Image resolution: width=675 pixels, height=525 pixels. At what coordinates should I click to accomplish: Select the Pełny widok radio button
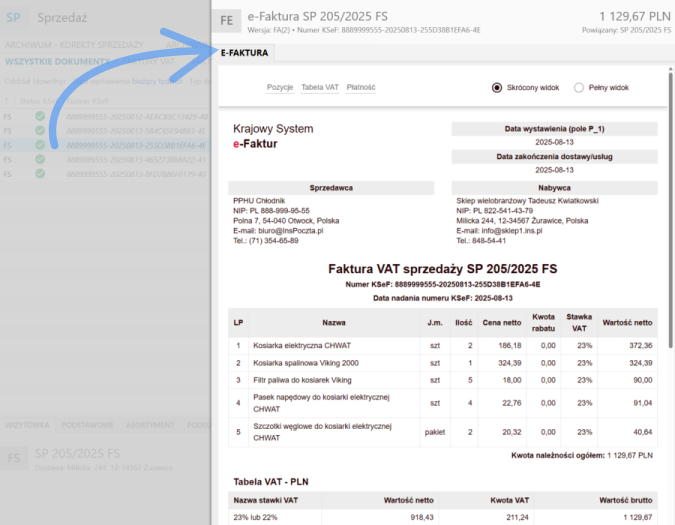pos(579,88)
